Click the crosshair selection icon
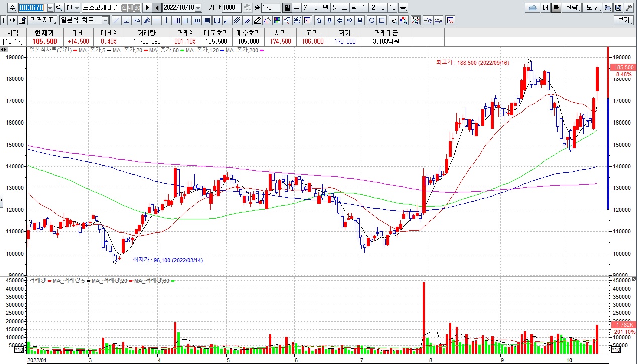 [x=416, y=20]
